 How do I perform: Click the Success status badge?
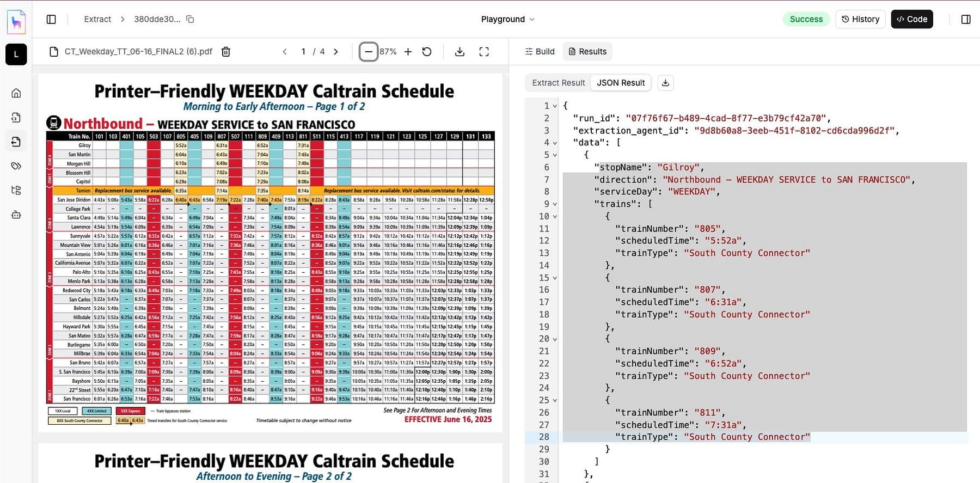[x=806, y=19]
